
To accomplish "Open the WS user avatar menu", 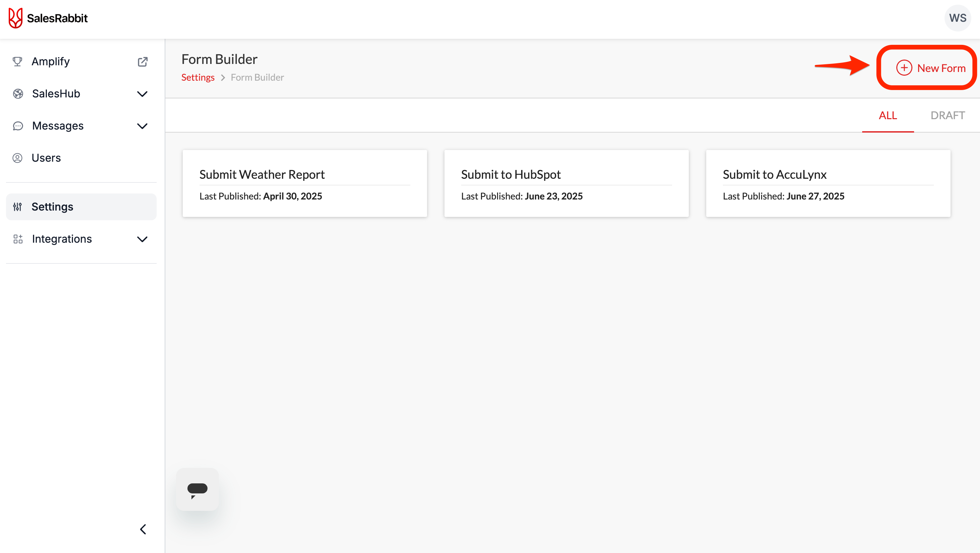I will click(x=958, y=18).
